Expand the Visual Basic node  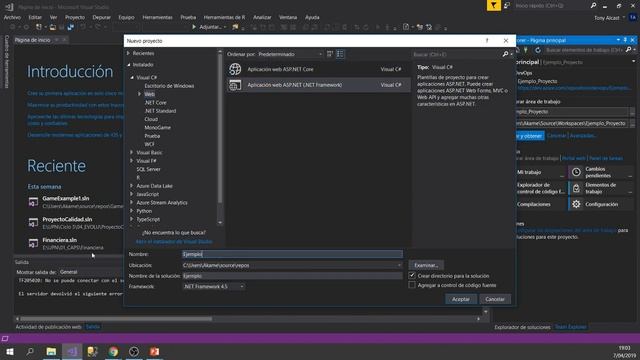pos(131,152)
